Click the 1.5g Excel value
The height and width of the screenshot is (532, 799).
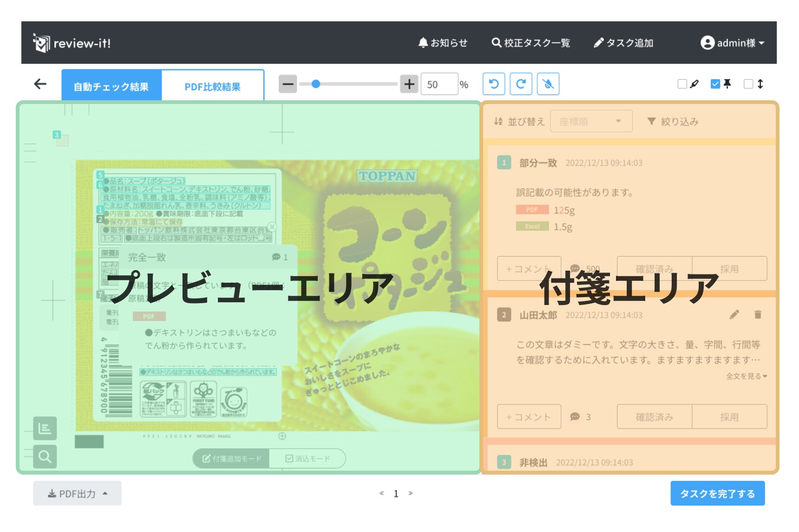563,227
